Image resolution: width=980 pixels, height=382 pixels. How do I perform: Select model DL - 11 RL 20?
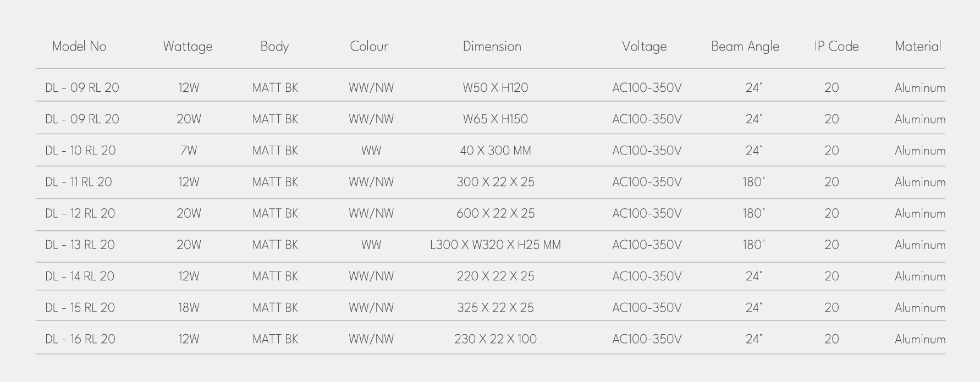pos(79,182)
